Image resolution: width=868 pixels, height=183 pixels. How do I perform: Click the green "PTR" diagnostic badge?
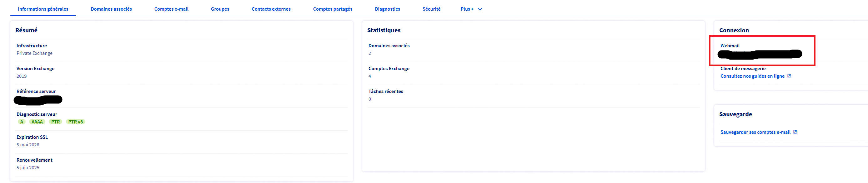(55, 122)
